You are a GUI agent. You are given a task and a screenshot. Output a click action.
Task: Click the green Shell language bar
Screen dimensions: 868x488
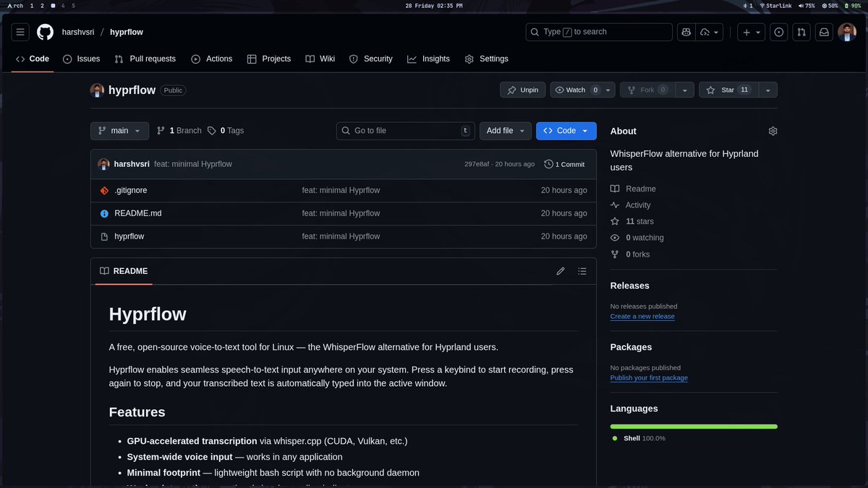point(694,427)
